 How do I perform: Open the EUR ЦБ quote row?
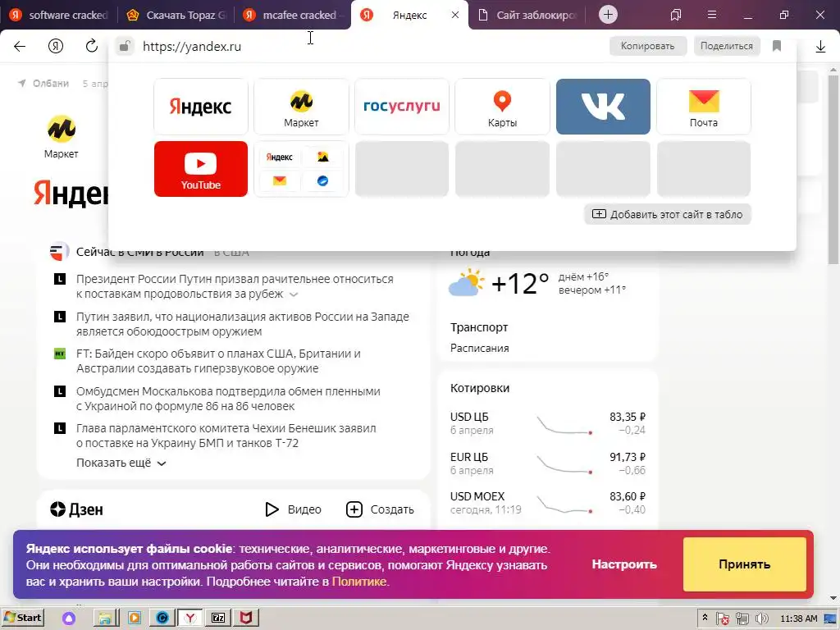click(x=547, y=463)
